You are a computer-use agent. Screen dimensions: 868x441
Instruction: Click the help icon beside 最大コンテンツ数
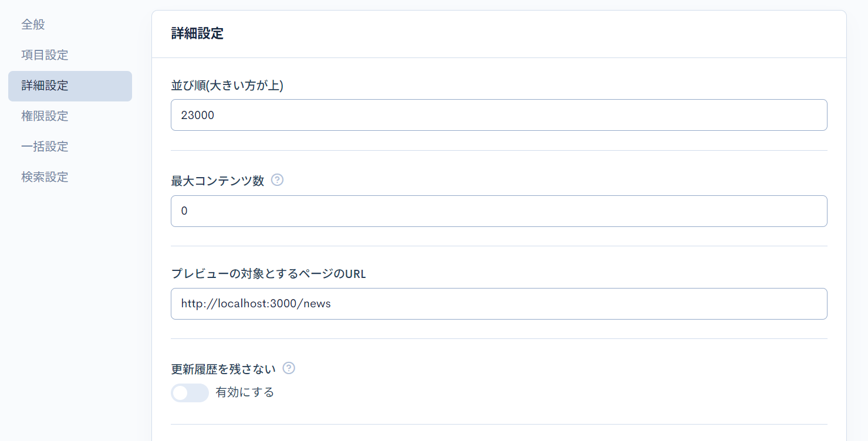[x=278, y=180]
